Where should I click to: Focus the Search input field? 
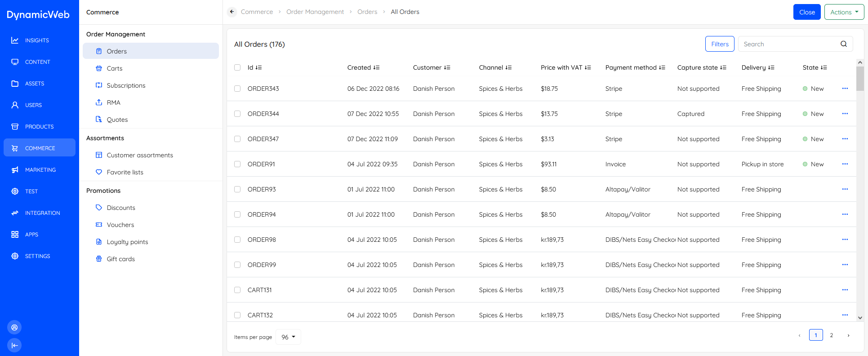tap(789, 44)
